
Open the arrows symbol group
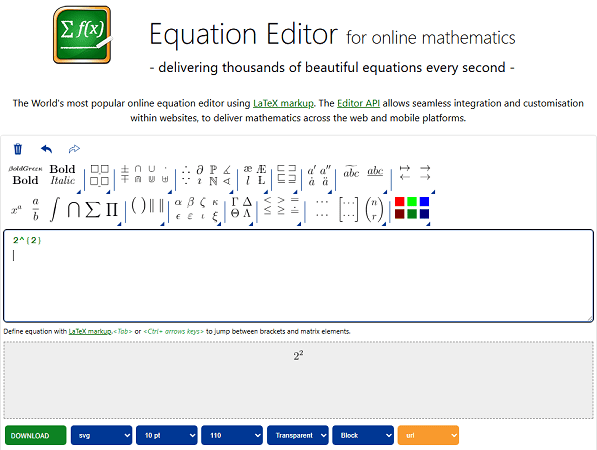415,172
